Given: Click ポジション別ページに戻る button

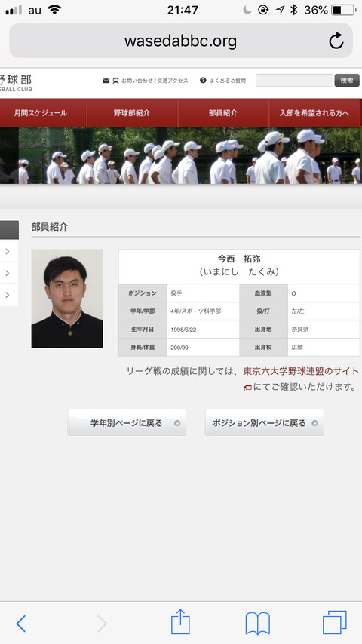Looking at the screenshot, I should pyautogui.click(x=265, y=422).
